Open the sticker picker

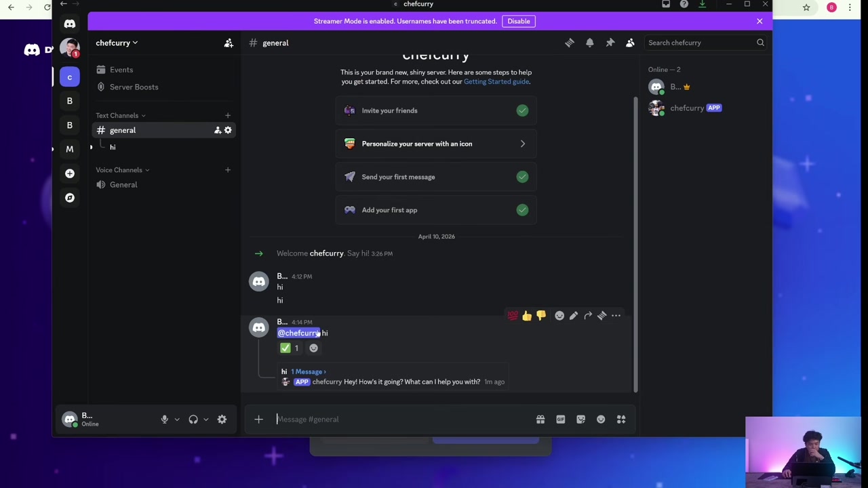pos(580,420)
